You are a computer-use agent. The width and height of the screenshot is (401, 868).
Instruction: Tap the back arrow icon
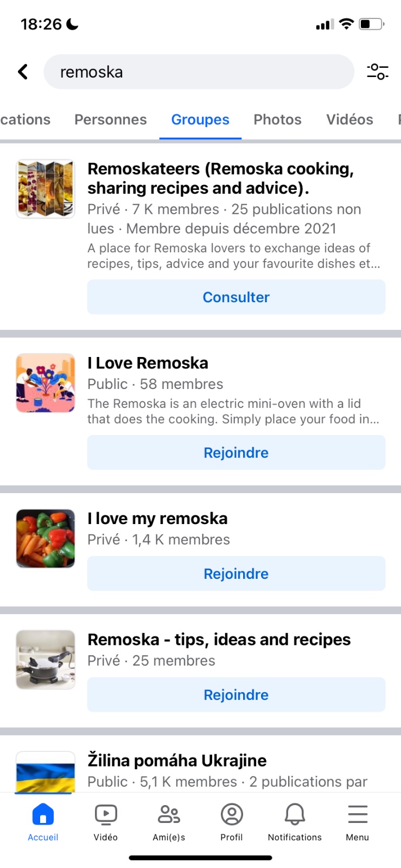pyautogui.click(x=23, y=72)
